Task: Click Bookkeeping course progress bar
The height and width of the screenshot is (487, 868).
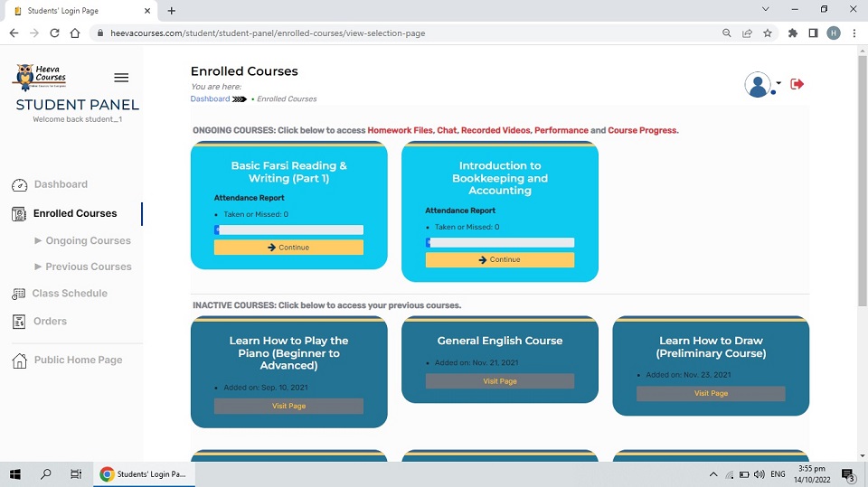Action: click(x=500, y=242)
